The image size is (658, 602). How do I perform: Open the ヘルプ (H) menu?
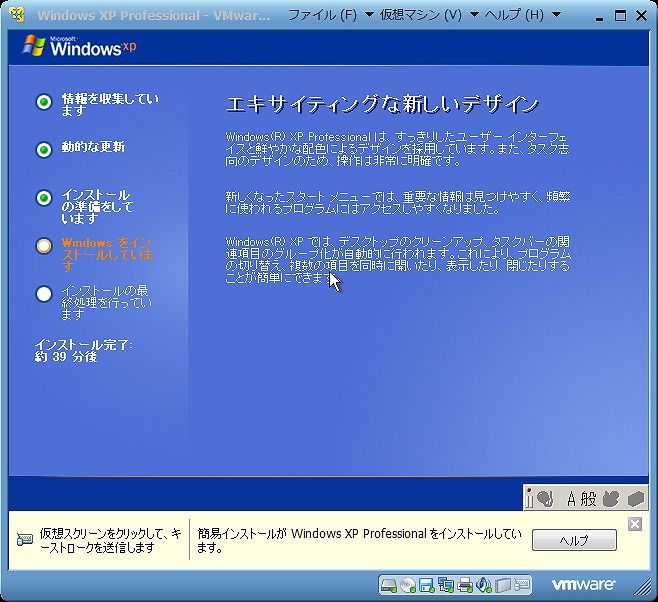[x=514, y=16]
